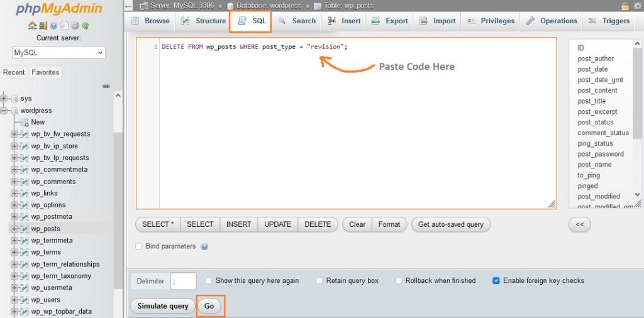
Task: Open the Recent tables button
Action: pos(14,72)
